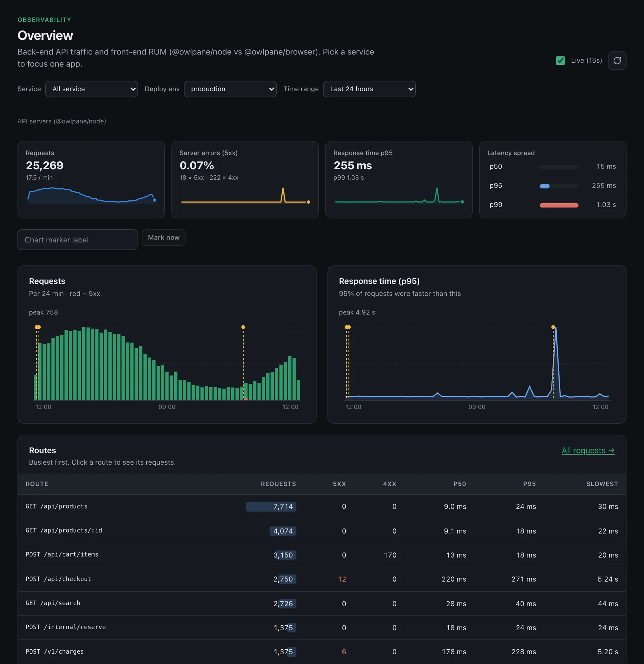Click the Mark now button
The height and width of the screenshot is (664, 644).
pos(164,237)
